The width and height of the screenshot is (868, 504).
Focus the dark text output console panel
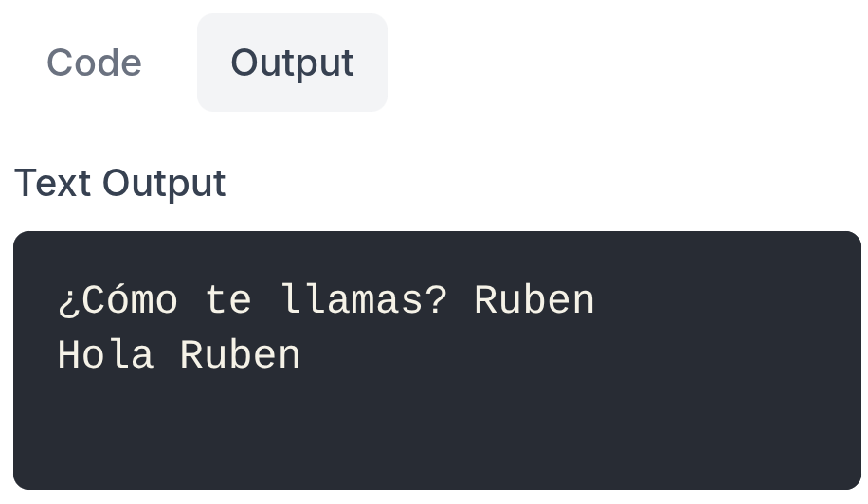pos(438,360)
